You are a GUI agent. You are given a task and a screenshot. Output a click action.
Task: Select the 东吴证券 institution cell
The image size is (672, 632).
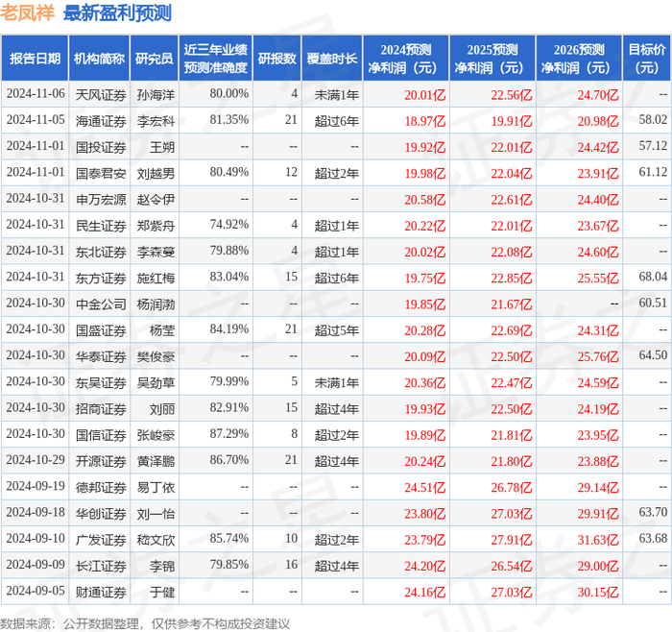(101, 382)
